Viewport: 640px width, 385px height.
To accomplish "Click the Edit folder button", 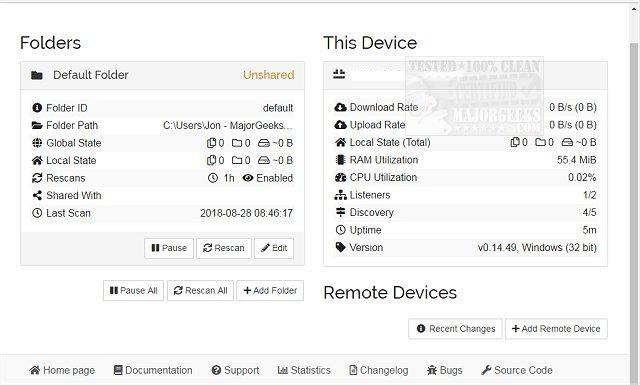I will point(274,248).
